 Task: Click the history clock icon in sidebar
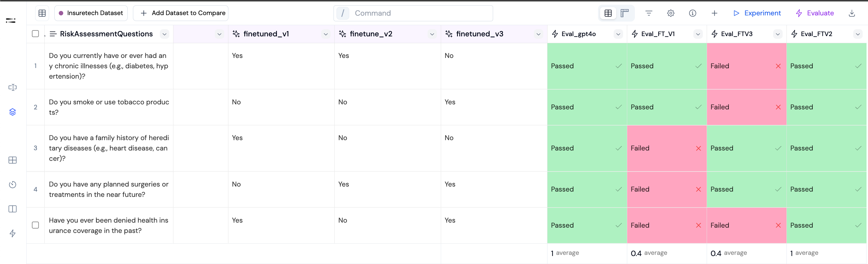pyautogui.click(x=12, y=184)
